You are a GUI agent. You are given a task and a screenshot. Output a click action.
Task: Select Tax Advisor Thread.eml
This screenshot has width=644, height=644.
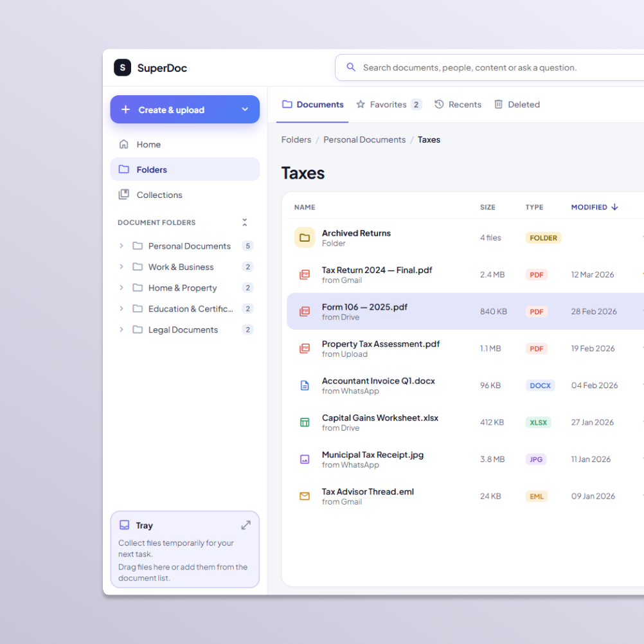465,496
